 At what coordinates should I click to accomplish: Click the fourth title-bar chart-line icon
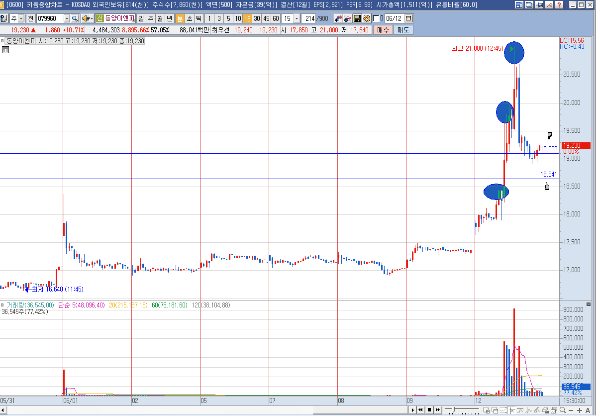549,5
